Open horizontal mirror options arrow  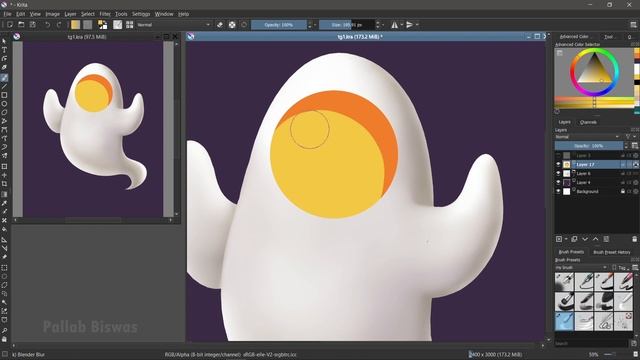pyautogui.click(x=402, y=25)
